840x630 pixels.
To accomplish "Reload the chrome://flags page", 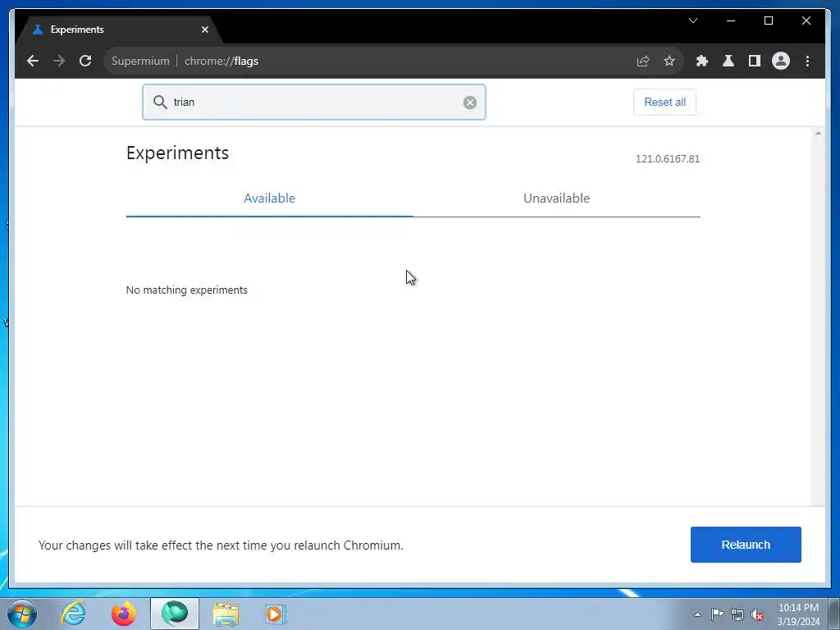I will click(85, 61).
